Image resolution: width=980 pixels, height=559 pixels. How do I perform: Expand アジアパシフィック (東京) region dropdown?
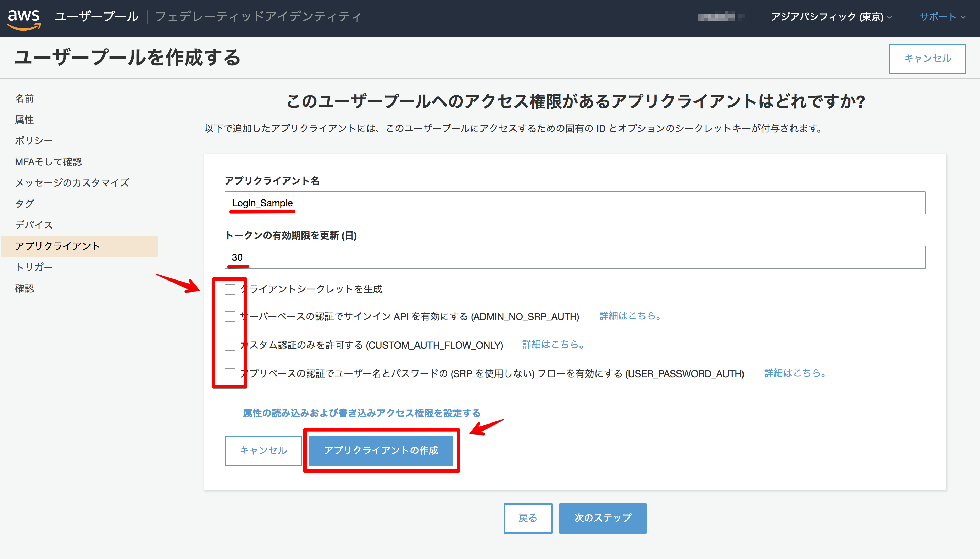[831, 16]
